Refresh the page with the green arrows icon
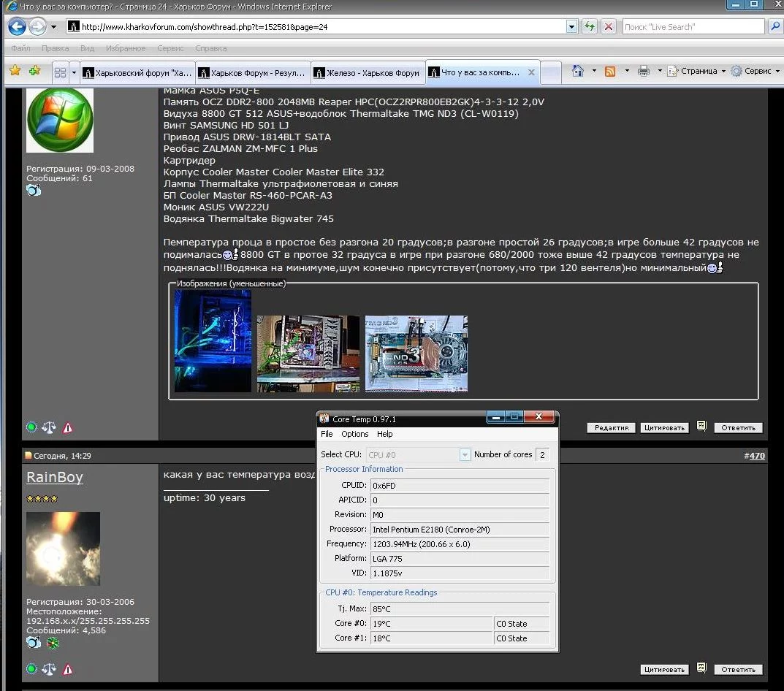Screen dimensions: 784x691 point(590,26)
